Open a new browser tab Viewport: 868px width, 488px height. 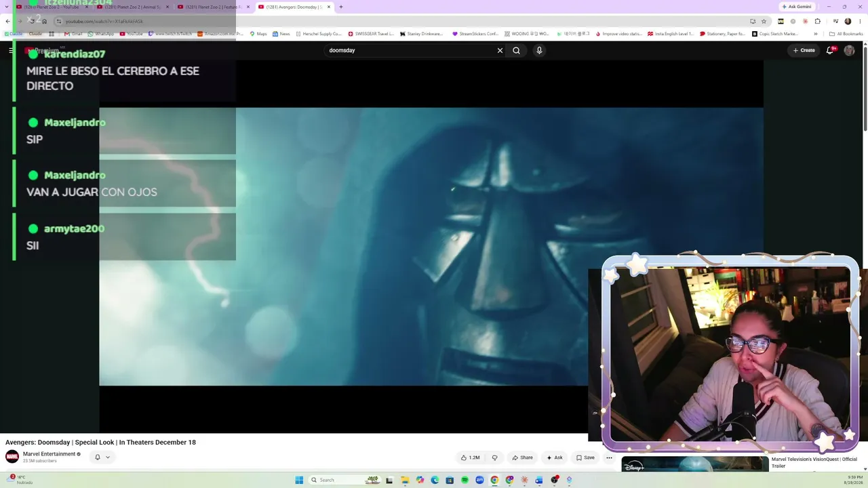pos(341,7)
